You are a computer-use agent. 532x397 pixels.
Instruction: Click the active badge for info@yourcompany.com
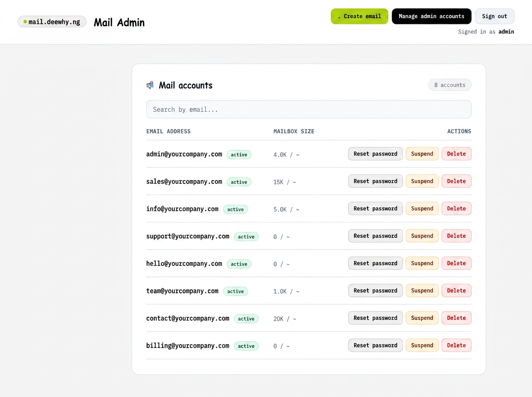pos(235,210)
